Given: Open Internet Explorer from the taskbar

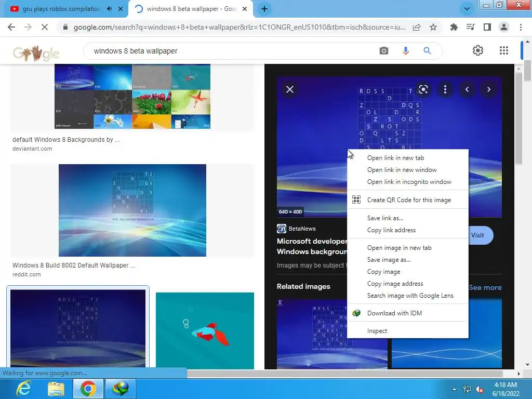Looking at the screenshot, I should [24, 389].
